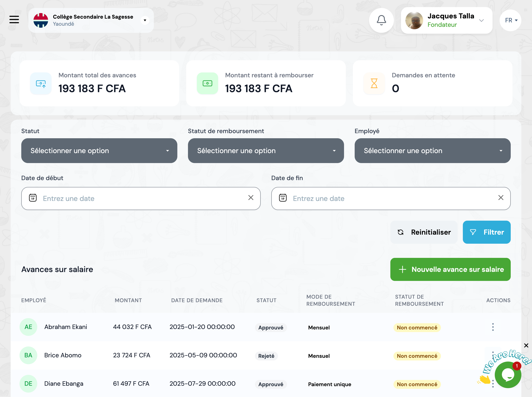This screenshot has width=532, height=397.
Task: Expand the Statut dropdown
Action: click(99, 151)
